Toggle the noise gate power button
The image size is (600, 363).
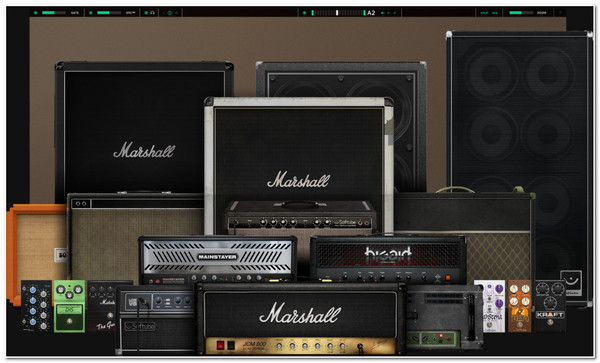coord(36,13)
